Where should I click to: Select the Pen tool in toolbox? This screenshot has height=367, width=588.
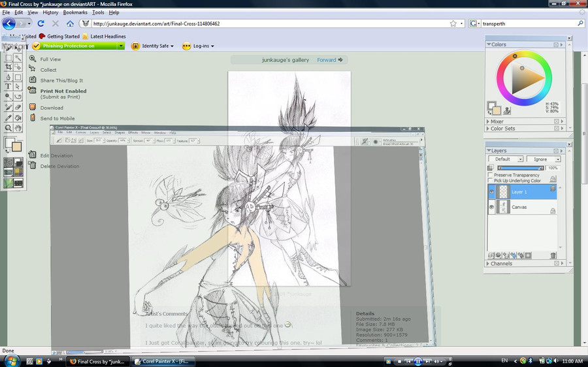[8, 77]
